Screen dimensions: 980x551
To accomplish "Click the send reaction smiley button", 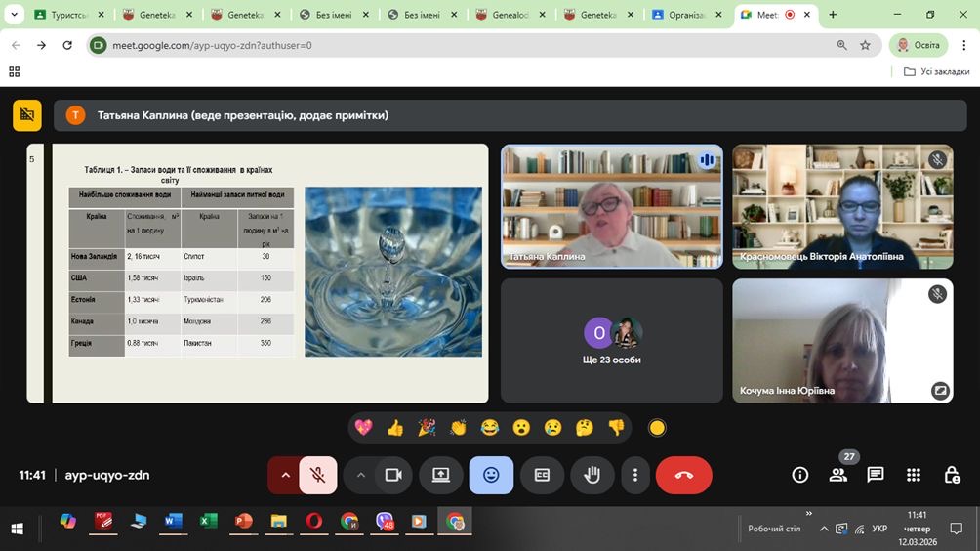I will [491, 475].
